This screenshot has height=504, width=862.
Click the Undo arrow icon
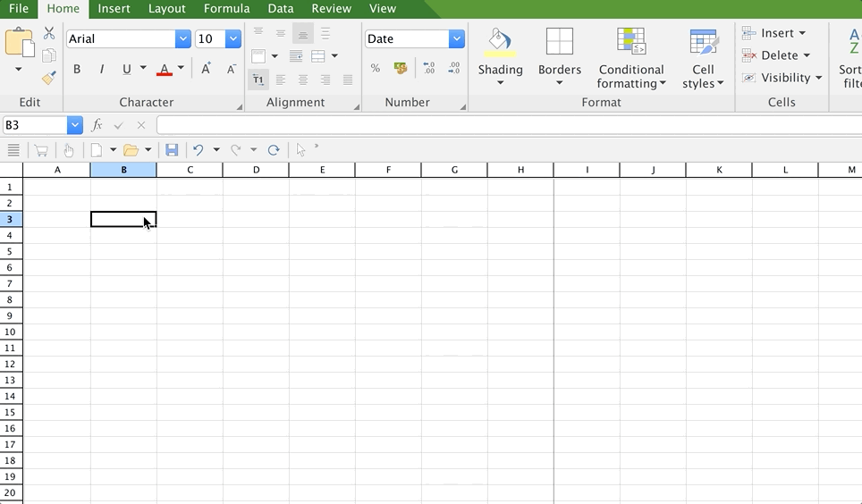pos(199,150)
